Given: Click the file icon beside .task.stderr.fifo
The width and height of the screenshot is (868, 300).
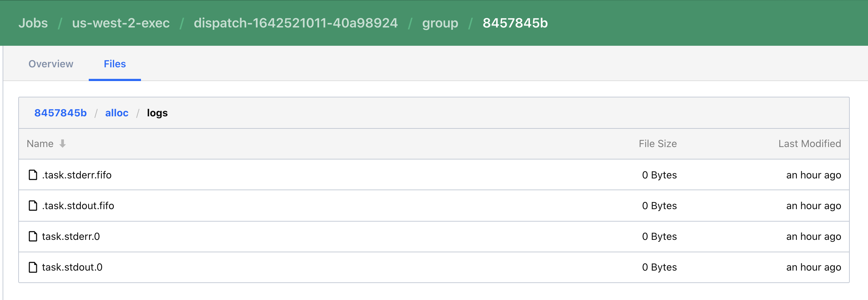Looking at the screenshot, I should (x=33, y=175).
